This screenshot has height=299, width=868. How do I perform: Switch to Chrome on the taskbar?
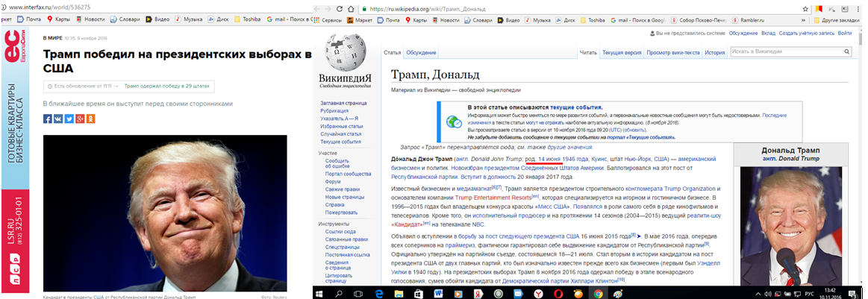(597, 293)
